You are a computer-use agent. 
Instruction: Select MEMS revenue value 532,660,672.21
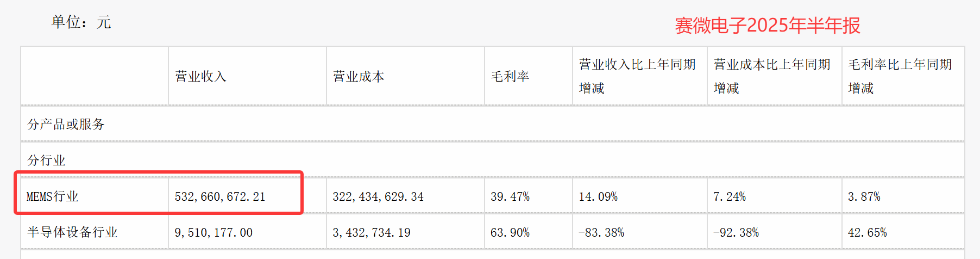pos(220,196)
